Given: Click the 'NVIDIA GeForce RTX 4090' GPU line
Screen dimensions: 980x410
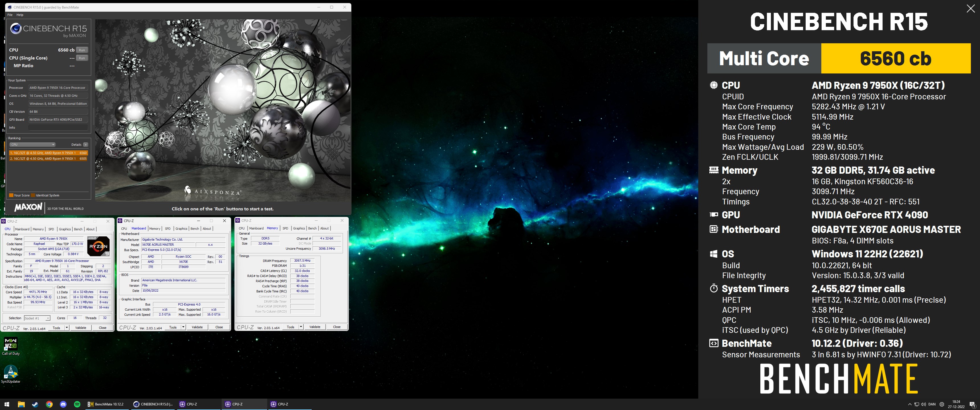Looking at the screenshot, I should coord(870,215).
